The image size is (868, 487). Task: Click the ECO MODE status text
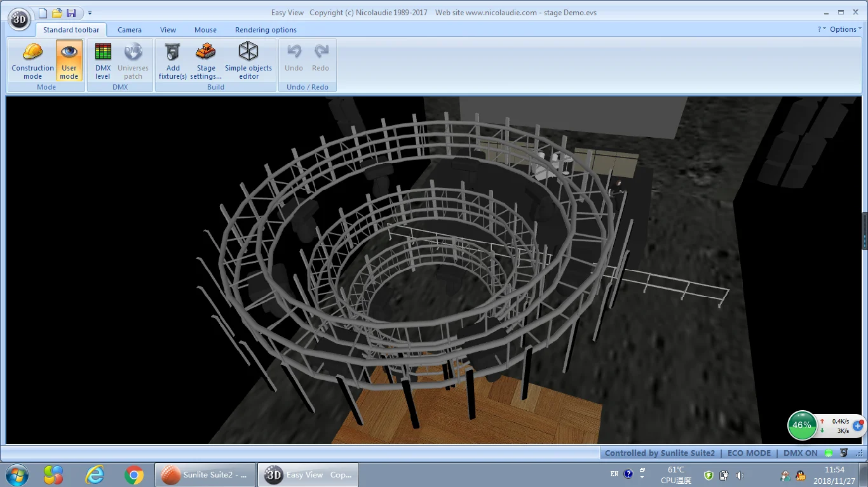click(749, 453)
